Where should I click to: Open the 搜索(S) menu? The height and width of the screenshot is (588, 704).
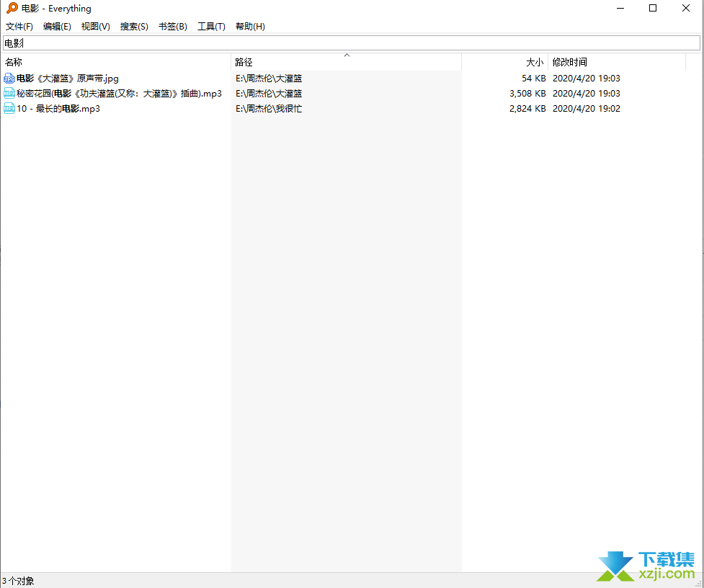point(134,27)
